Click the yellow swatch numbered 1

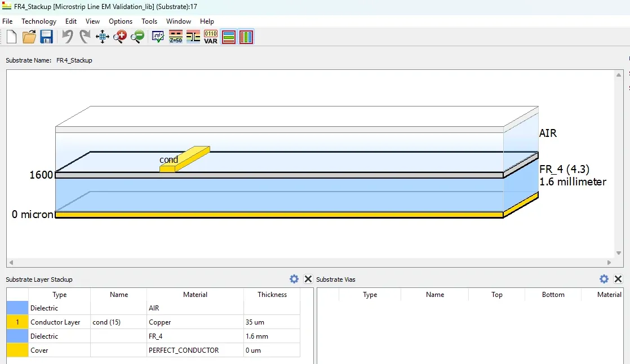point(17,322)
